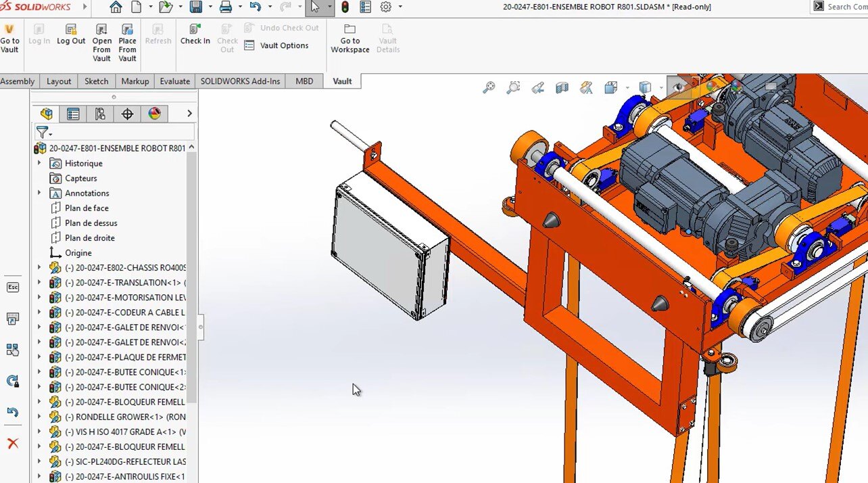868x483 pixels.
Task: Switch to the Assembly ribbon tab
Action: click(18, 81)
